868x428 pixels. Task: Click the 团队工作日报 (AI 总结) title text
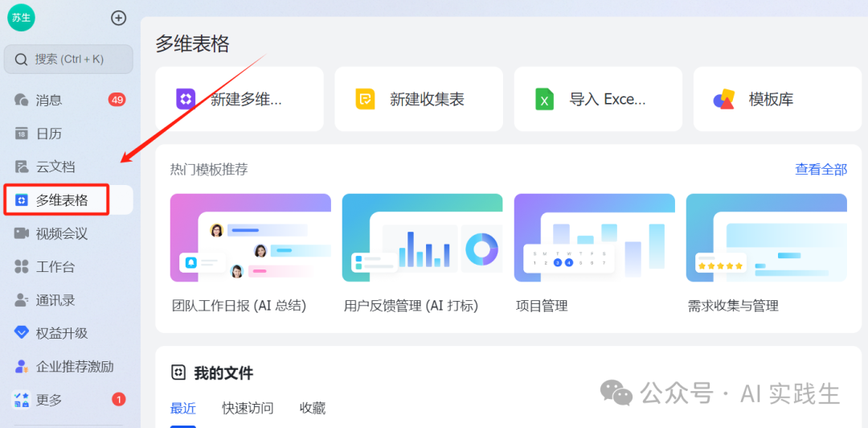[x=240, y=306]
